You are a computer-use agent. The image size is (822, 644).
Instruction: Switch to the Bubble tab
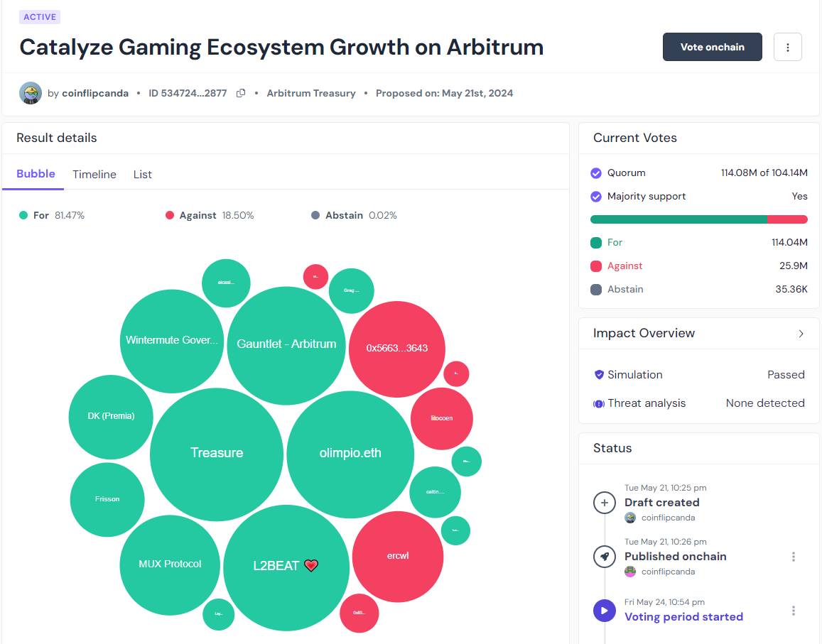[36, 174]
